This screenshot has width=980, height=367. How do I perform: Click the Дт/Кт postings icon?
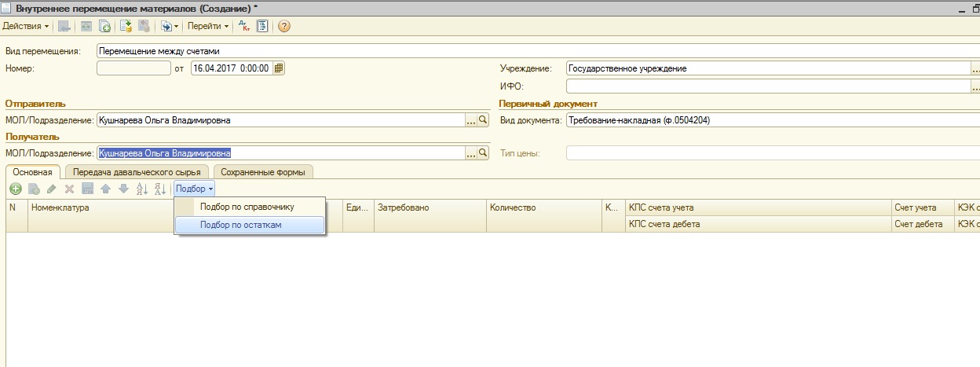[x=243, y=26]
